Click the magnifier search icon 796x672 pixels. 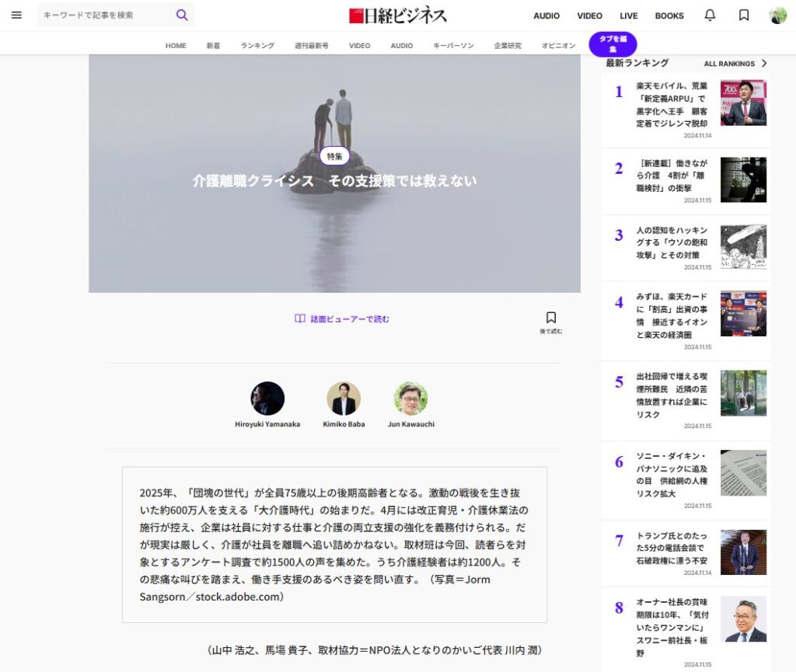(182, 15)
